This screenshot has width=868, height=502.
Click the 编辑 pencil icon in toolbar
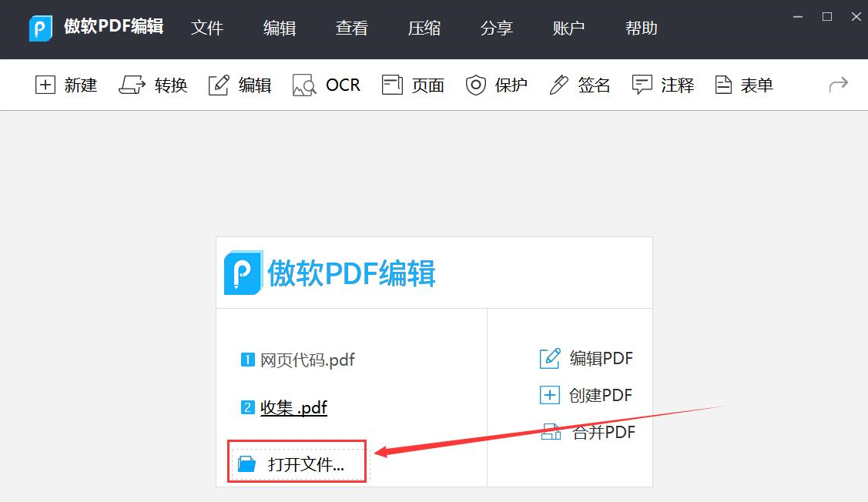(x=219, y=85)
